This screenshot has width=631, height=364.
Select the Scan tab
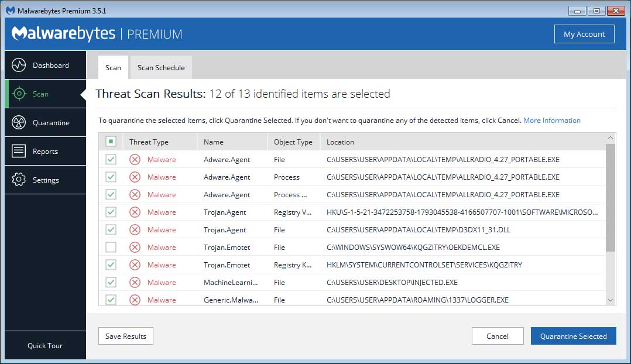(112, 67)
